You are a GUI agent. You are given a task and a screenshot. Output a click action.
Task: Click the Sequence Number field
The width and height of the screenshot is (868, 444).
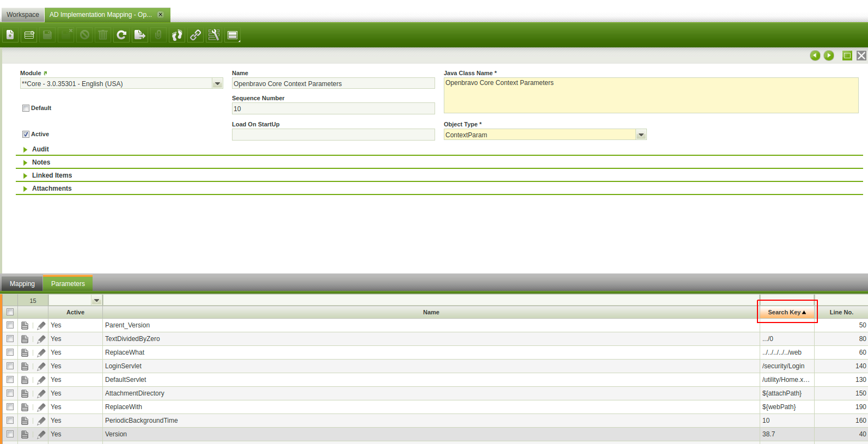(333, 108)
